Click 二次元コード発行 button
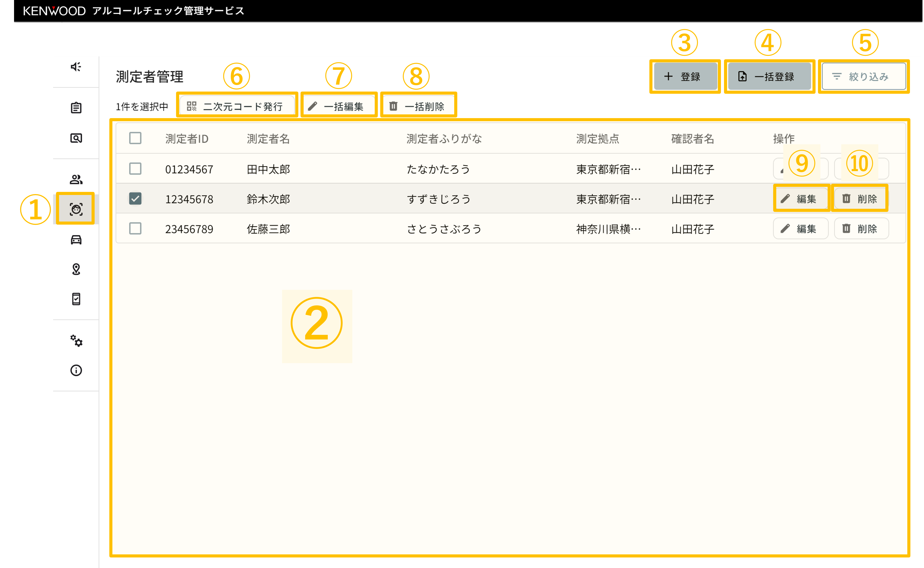 coord(237,106)
